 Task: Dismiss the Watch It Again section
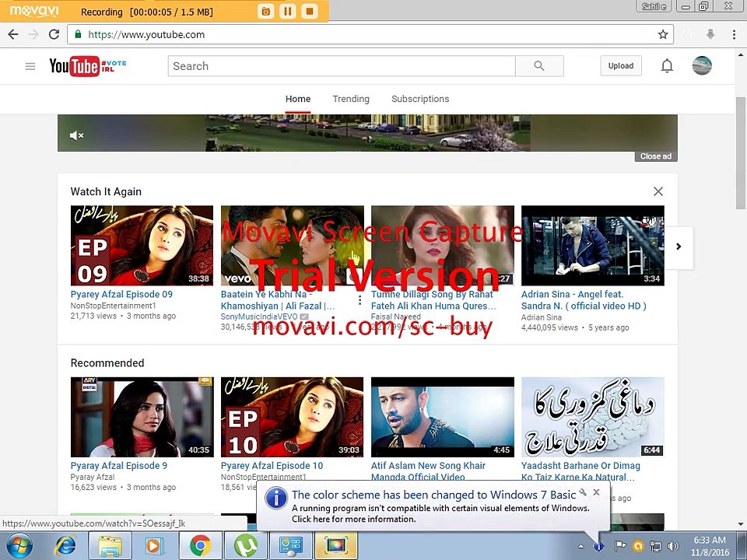point(658,191)
